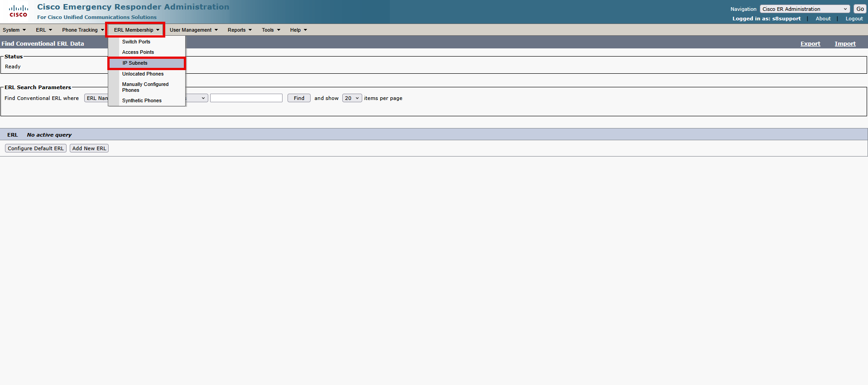Screen dimensions: 868x385
Task: Open the ERL Membership menu
Action: pos(136,30)
